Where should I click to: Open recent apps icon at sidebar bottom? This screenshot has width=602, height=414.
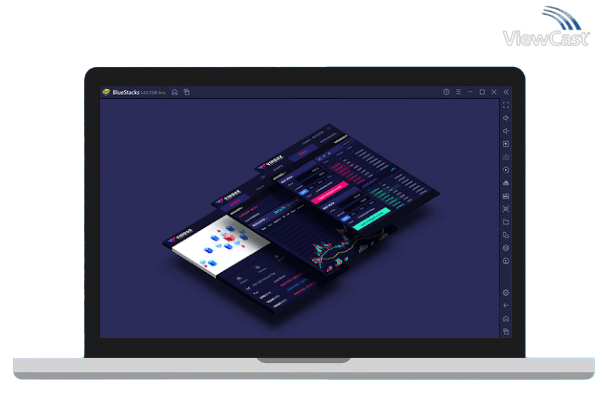[506, 331]
